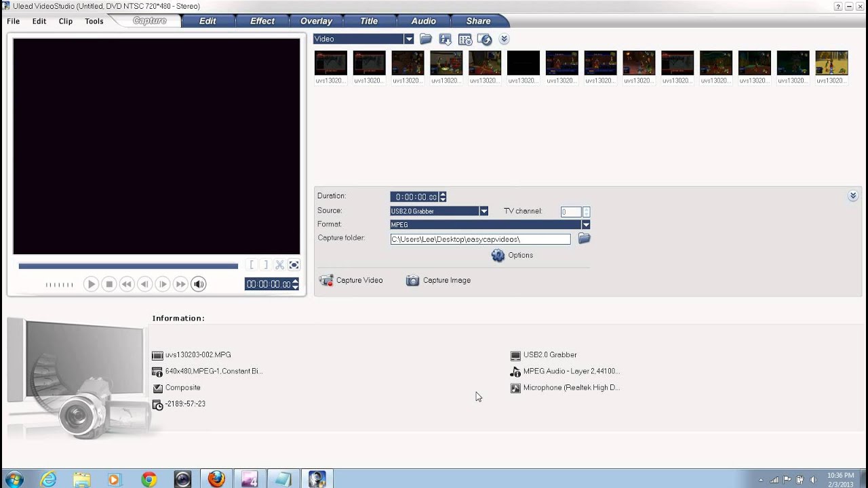Play the preview clip
The width and height of the screenshot is (868, 488).
91,284
